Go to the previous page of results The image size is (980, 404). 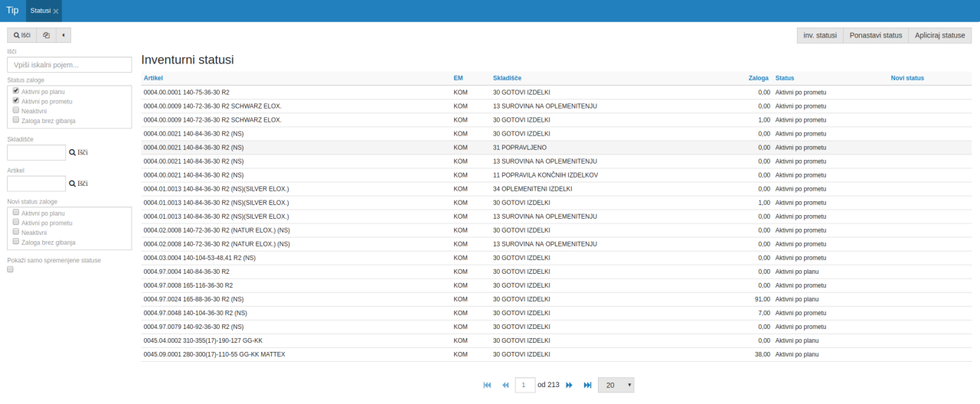tap(505, 385)
